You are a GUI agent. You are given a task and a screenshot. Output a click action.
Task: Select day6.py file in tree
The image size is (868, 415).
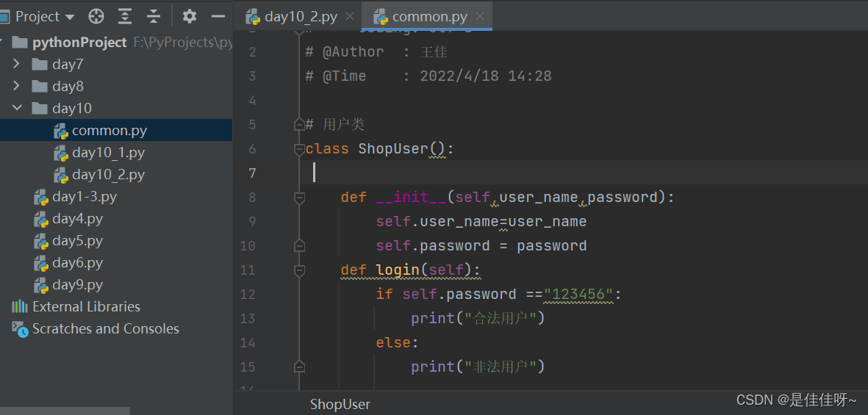[x=77, y=263]
